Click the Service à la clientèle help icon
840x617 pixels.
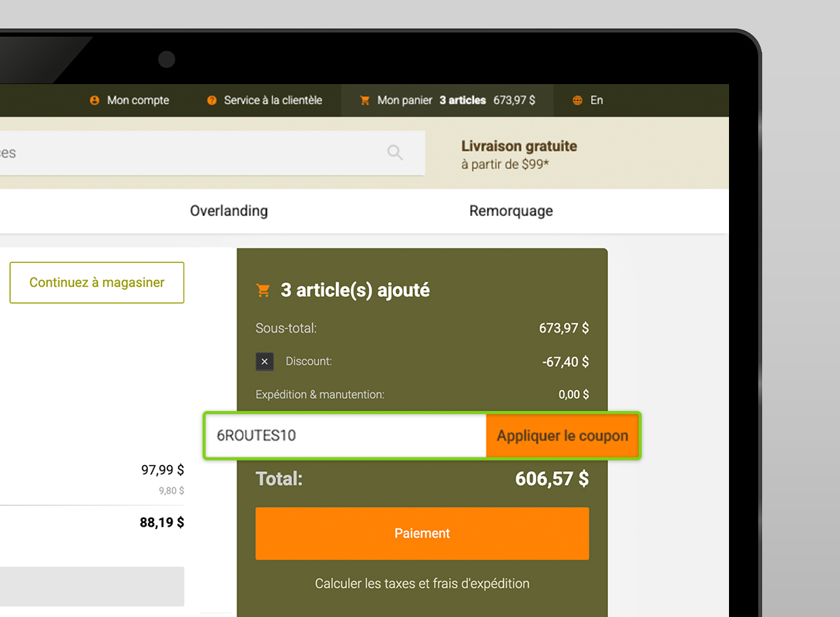coord(212,100)
